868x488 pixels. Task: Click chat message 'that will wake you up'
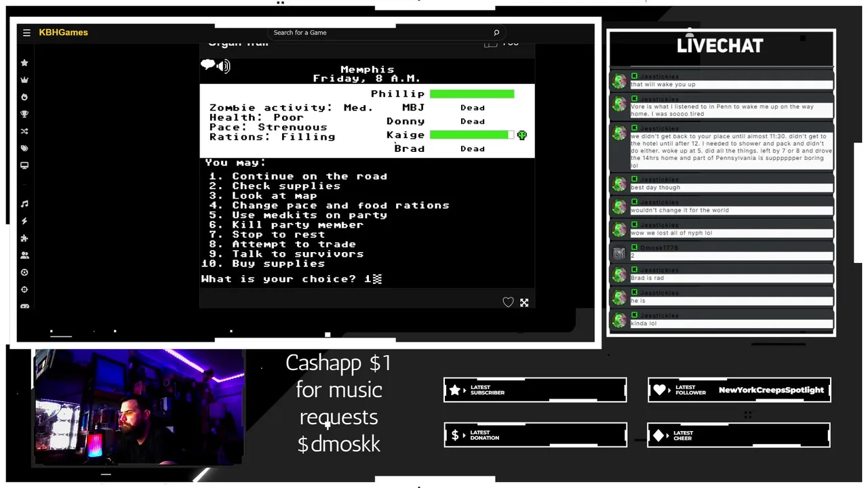(663, 85)
